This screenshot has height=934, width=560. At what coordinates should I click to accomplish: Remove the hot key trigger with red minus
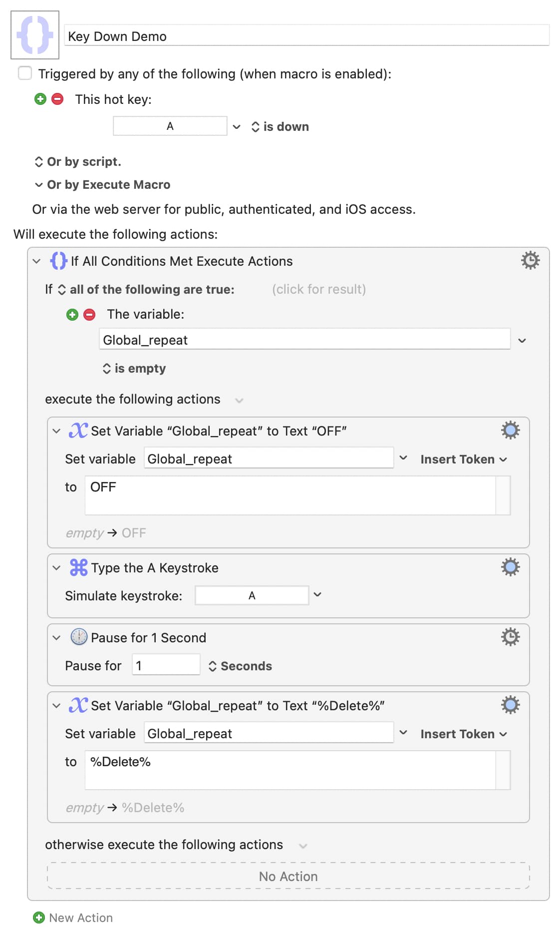pyautogui.click(x=58, y=99)
